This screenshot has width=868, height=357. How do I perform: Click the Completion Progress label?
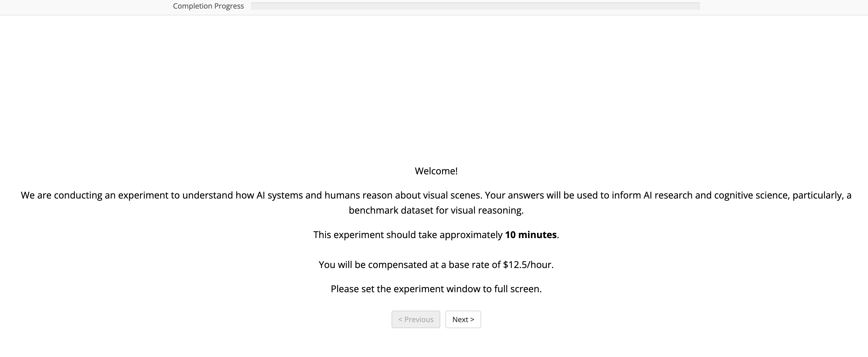pyautogui.click(x=208, y=6)
